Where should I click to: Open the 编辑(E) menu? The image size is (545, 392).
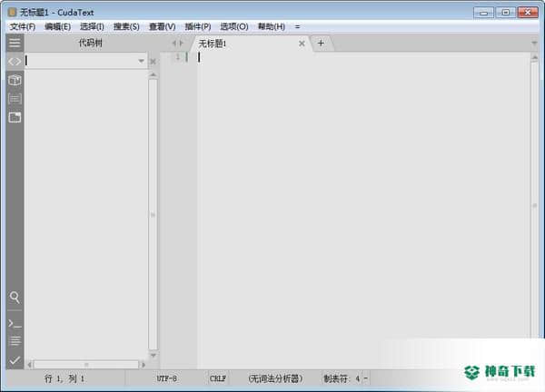click(58, 26)
